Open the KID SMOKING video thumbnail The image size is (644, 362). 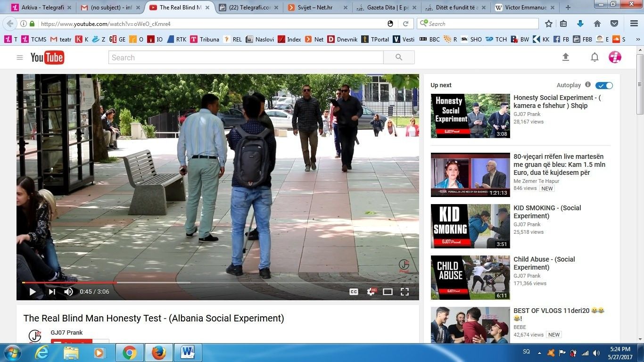470,226
